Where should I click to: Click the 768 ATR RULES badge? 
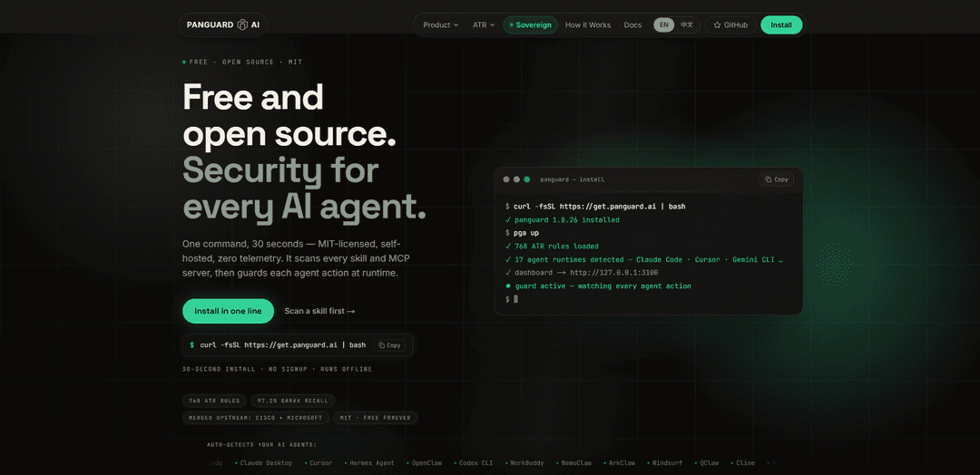pyautogui.click(x=214, y=401)
